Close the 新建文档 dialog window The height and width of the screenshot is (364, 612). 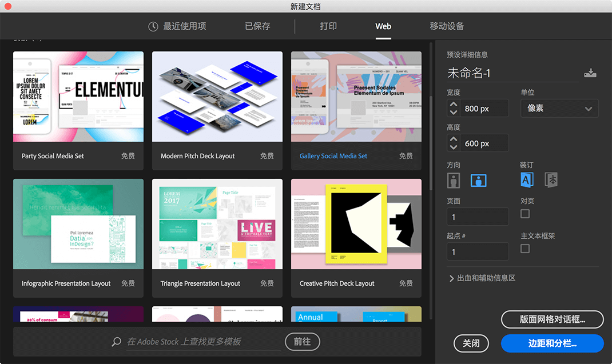tap(8, 6)
